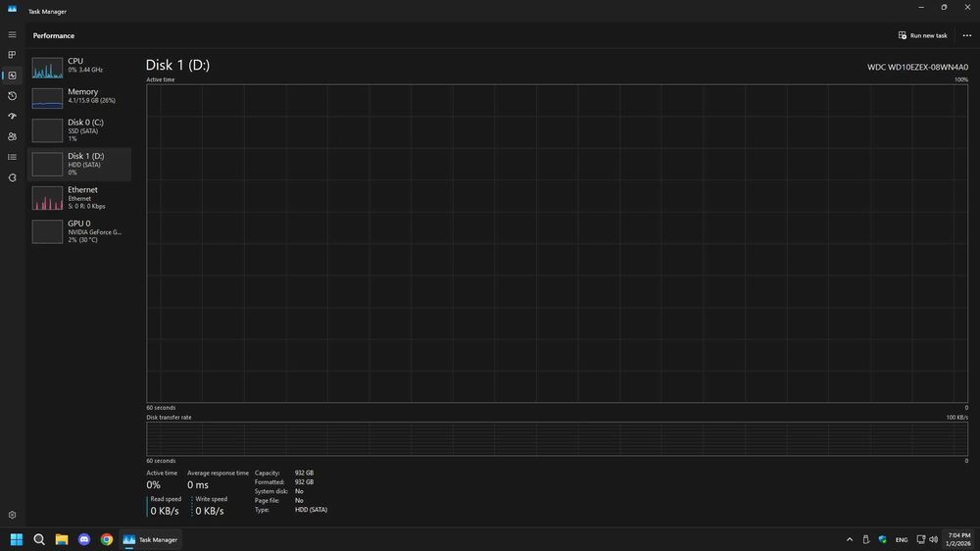The width and height of the screenshot is (980, 551).
Task: Click the Capacity 932 GB value
Action: click(x=305, y=473)
